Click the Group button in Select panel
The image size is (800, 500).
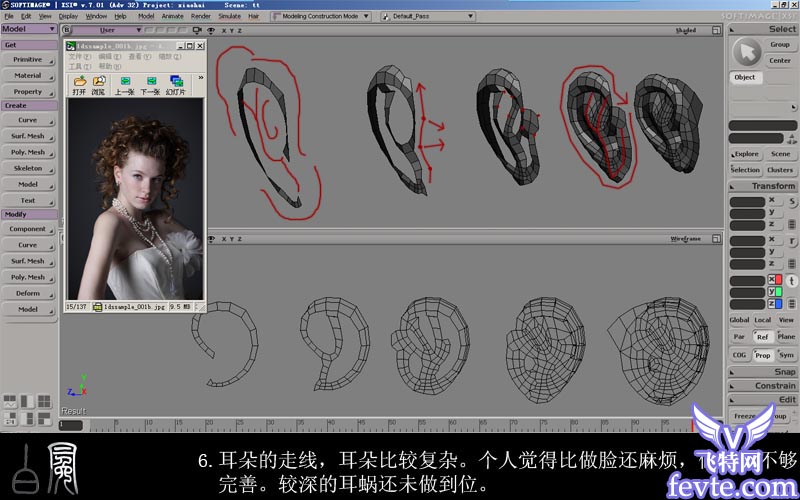click(x=780, y=45)
